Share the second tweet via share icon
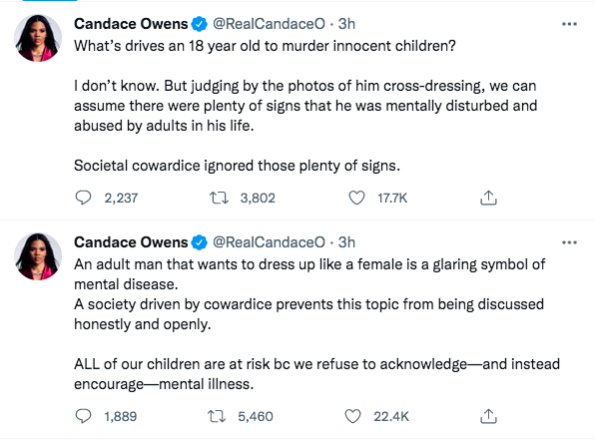This screenshot has height=442, width=595. [x=488, y=416]
